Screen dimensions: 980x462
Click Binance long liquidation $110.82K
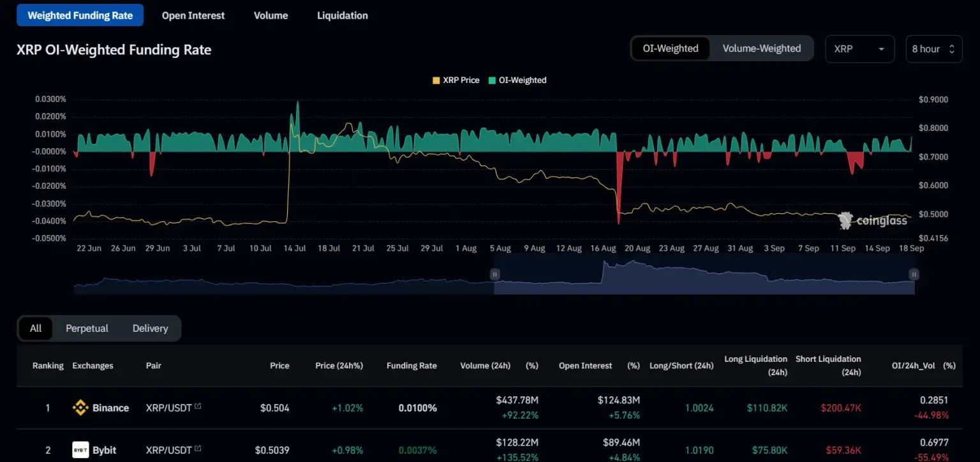[x=766, y=408]
